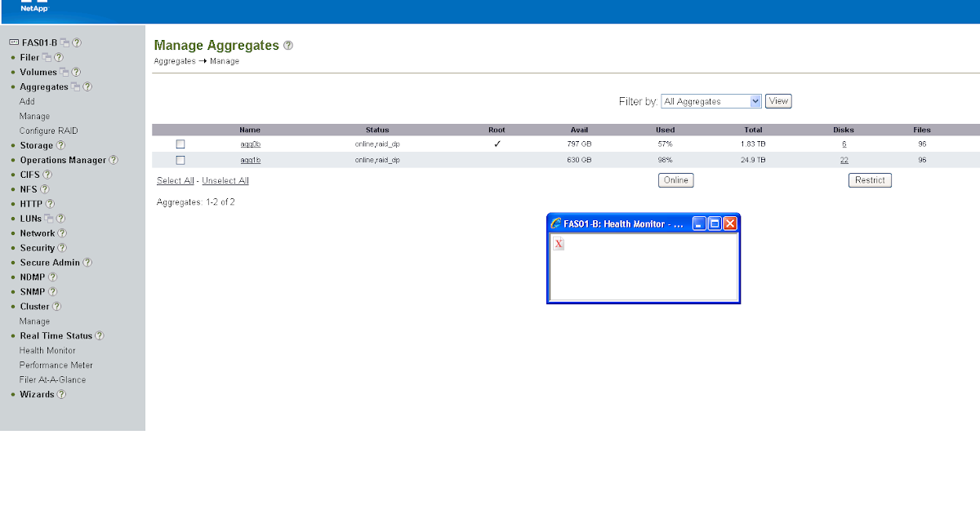Click the pop-out icon next to Filer
980x514 pixels.
pyautogui.click(x=47, y=57)
